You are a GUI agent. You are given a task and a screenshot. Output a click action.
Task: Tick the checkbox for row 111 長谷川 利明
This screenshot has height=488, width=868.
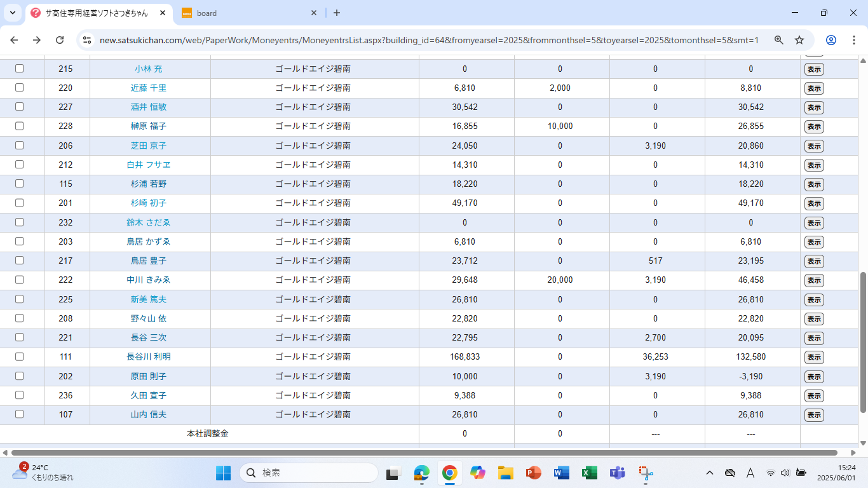20,356
